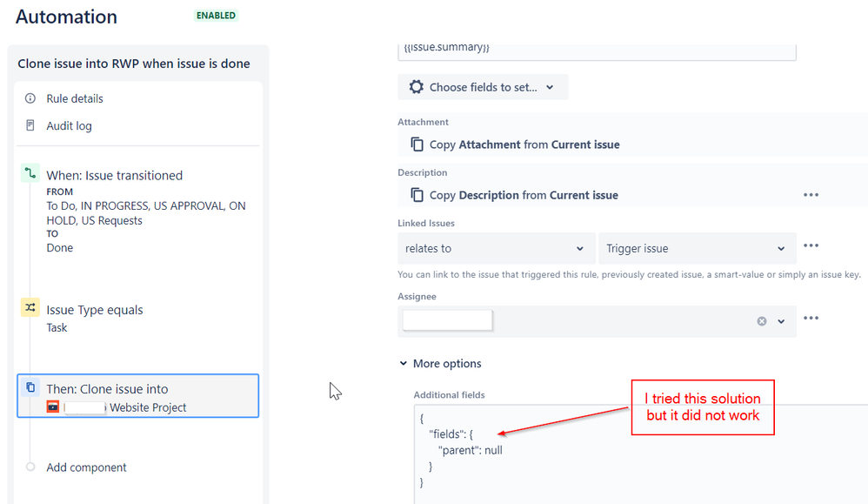The image size is (868, 504).
Task: Select Rule details in the sidebar
Action: pyautogui.click(x=73, y=97)
